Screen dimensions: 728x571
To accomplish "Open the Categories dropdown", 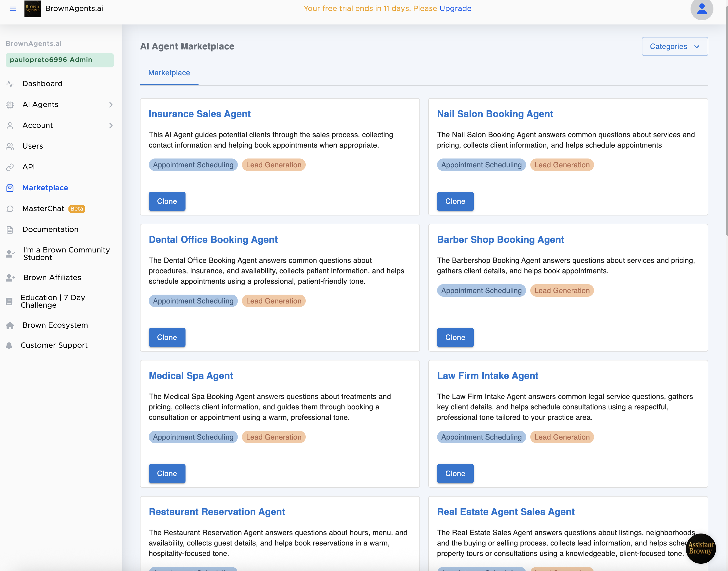I will 674,47.
